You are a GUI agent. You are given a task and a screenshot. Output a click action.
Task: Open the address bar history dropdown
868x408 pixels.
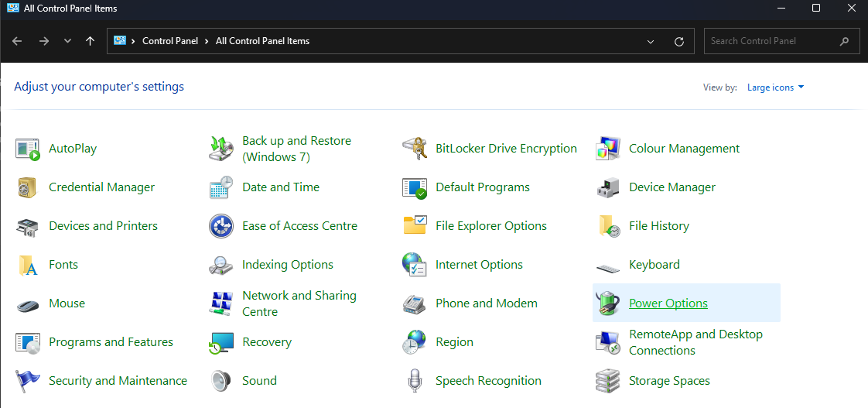(651, 41)
